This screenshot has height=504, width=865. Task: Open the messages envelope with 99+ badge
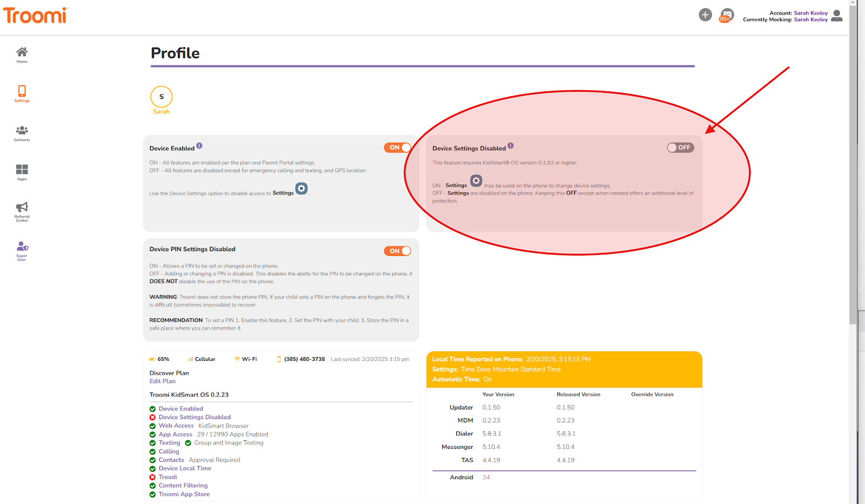(727, 15)
